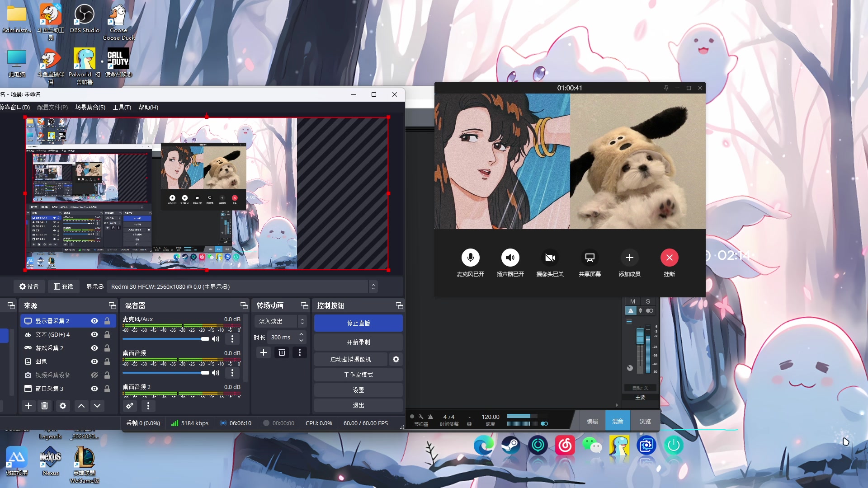This screenshot has width=868, height=488.
Task: Open the mixer panel's three-dot menu
Action: (148, 406)
